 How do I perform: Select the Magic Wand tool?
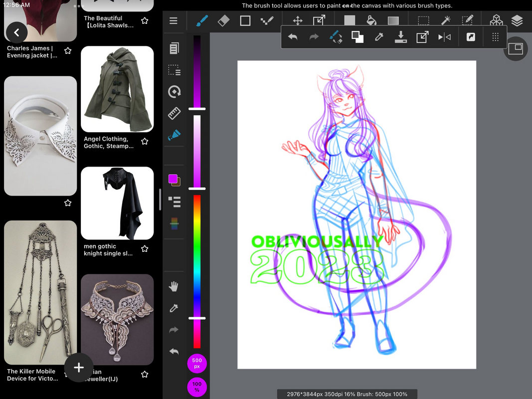click(445, 20)
